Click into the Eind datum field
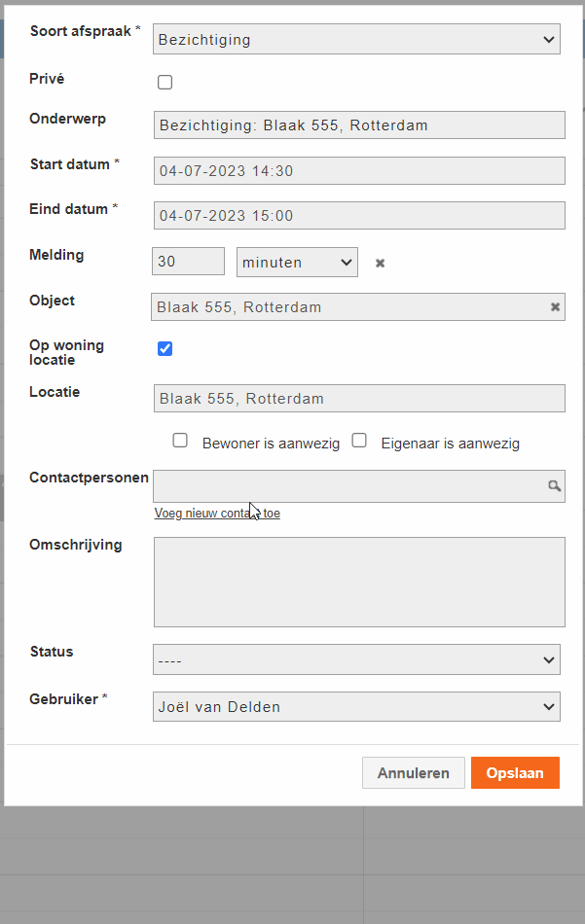The width and height of the screenshot is (585, 924). [x=359, y=216]
